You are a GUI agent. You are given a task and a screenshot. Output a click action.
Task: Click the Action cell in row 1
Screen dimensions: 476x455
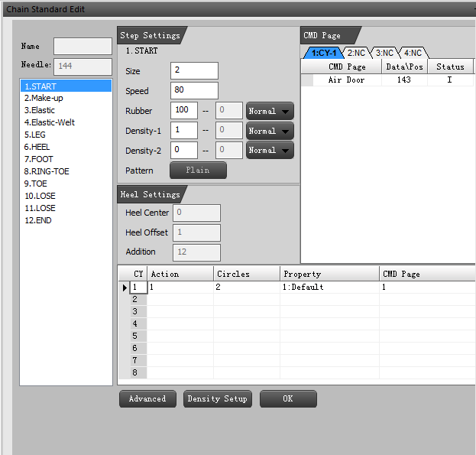click(x=180, y=288)
